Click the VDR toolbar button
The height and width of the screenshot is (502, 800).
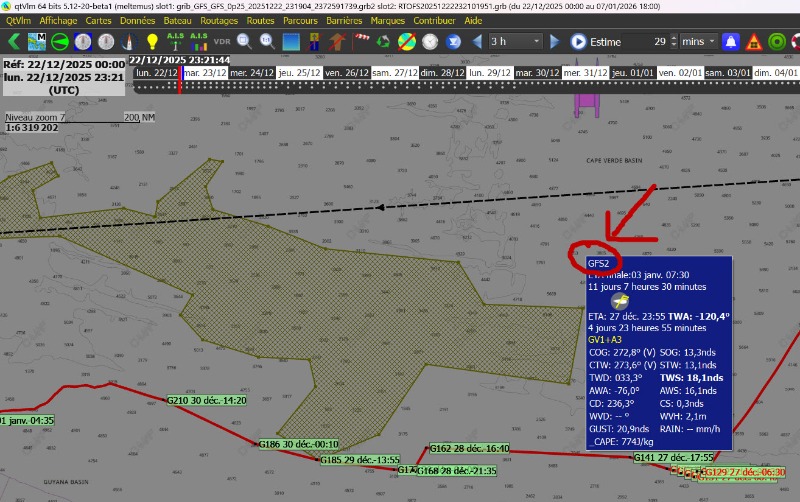pos(221,42)
